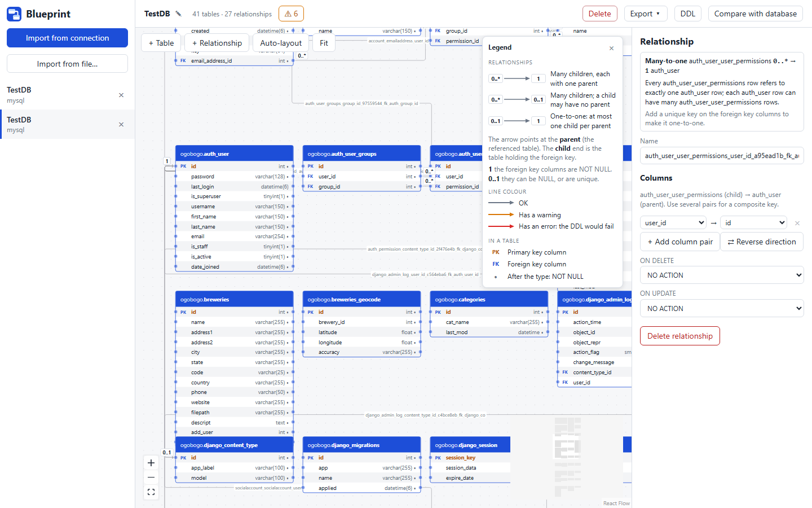Click Reverse direction button
Image resolution: width=812 pixels, height=508 pixels.
pos(762,242)
